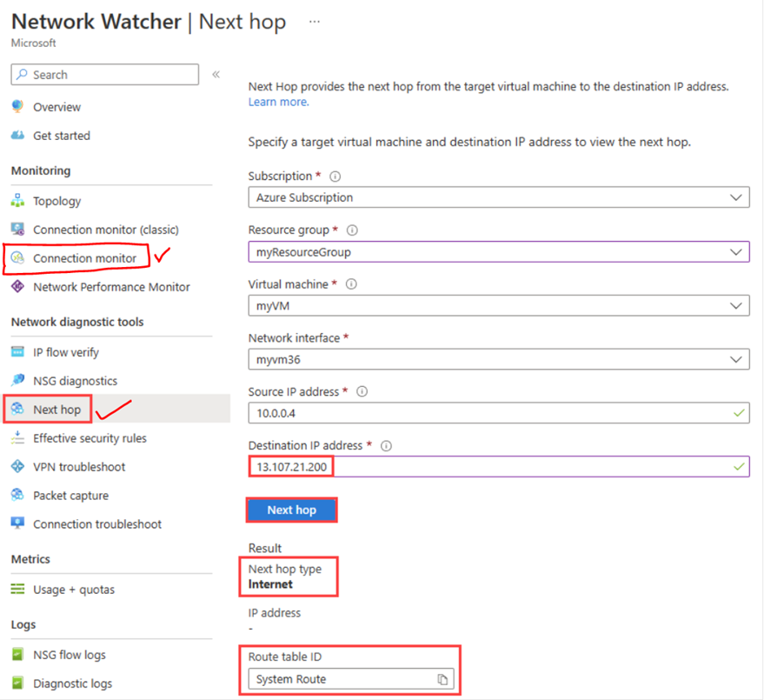Screen dimensions: 764x700
Task: Select Connection monitor menu item
Action: click(85, 258)
